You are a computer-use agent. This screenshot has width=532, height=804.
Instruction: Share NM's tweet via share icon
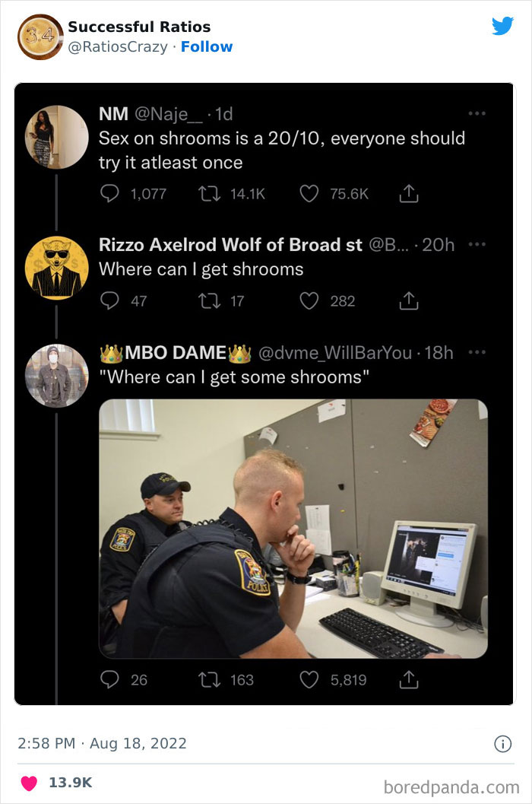pos(408,193)
